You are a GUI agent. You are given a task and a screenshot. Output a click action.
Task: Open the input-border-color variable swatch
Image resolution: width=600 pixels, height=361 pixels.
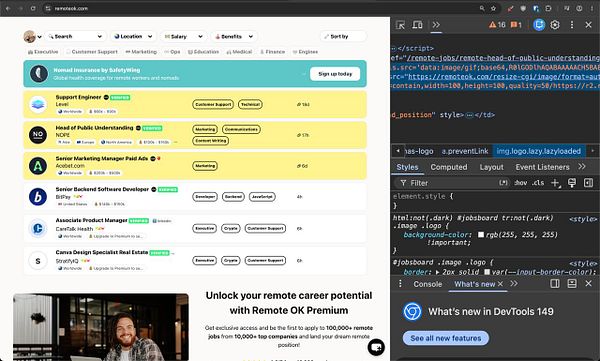(x=487, y=272)
